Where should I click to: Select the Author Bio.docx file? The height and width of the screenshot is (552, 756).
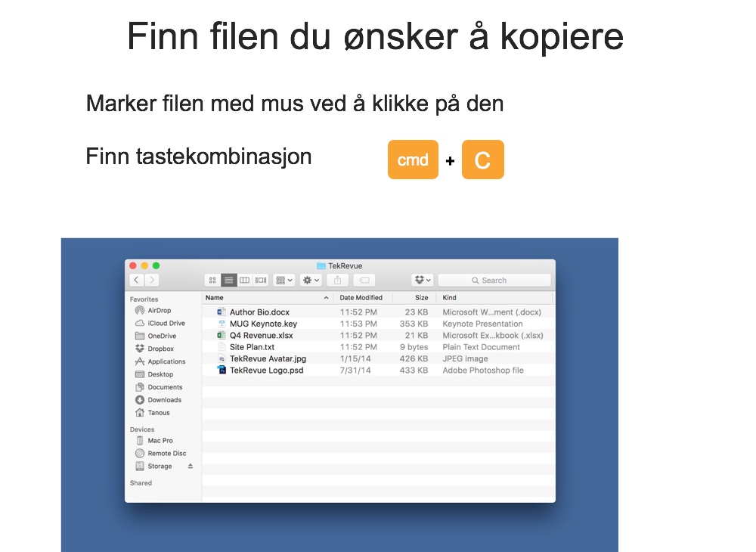click(259, 312)
